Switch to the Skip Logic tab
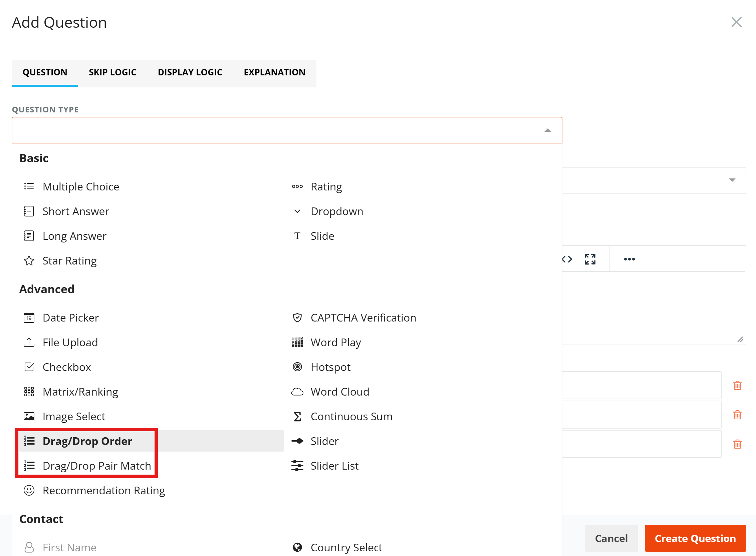The width and height of the screenshot is (756, 556). (x=112, y=72)
